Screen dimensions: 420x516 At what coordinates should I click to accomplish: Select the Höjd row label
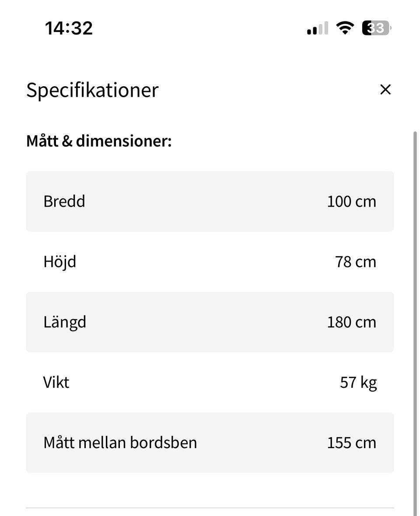[x=60, y=262]
